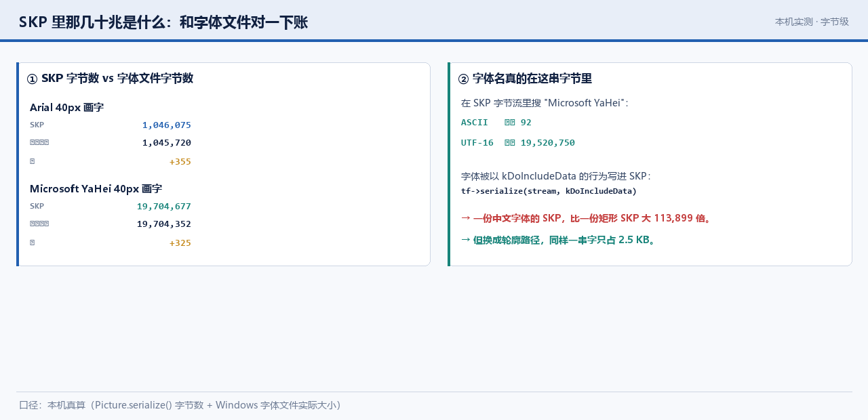Click the green conclusion mentioning 2.5 KB
This screenshot has height=420, width=868.
coord(558,240)
